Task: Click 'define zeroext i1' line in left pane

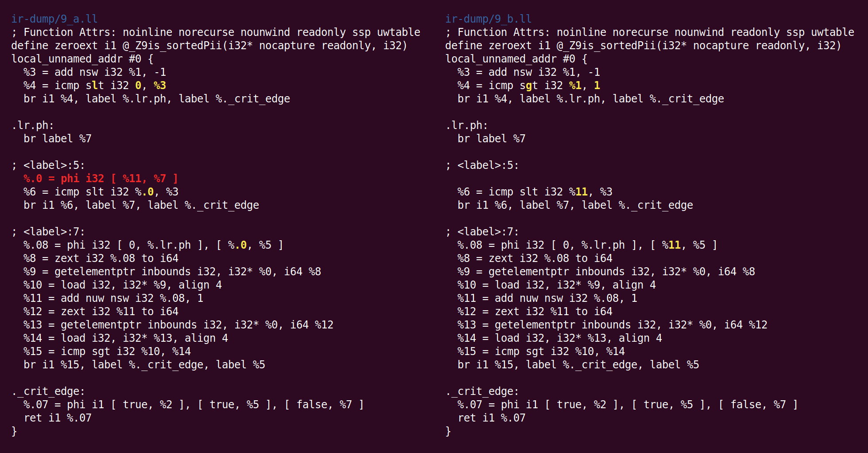Action: coord(209,46)
